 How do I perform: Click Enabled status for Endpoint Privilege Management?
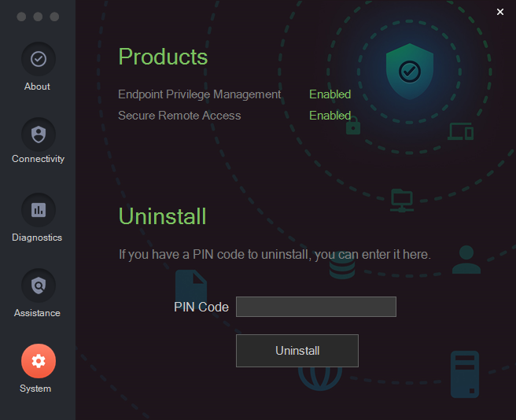tap(330, 94)
